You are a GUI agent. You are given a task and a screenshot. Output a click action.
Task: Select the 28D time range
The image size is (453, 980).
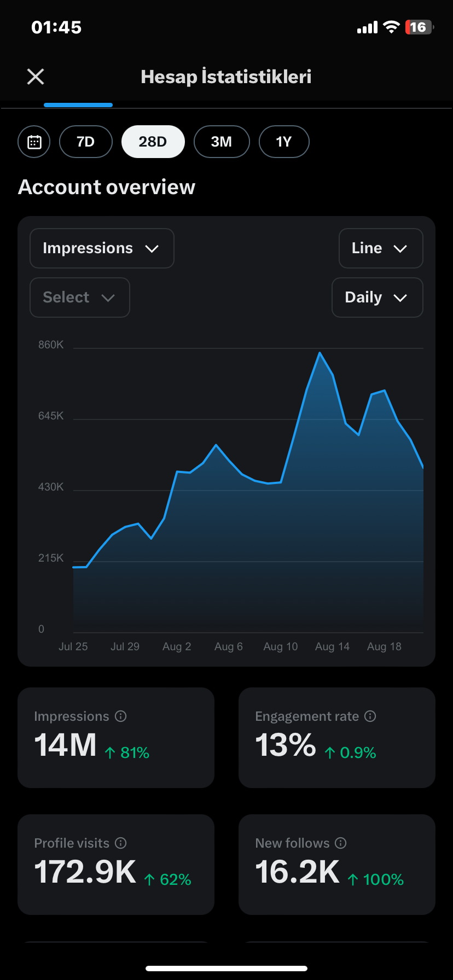click(x=153, y=142)
